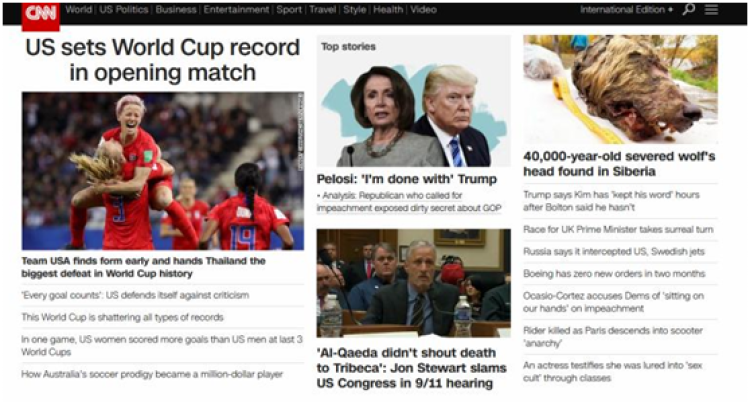Expand the International Edition dropdown
750x405 pixels.
point(626,10)
